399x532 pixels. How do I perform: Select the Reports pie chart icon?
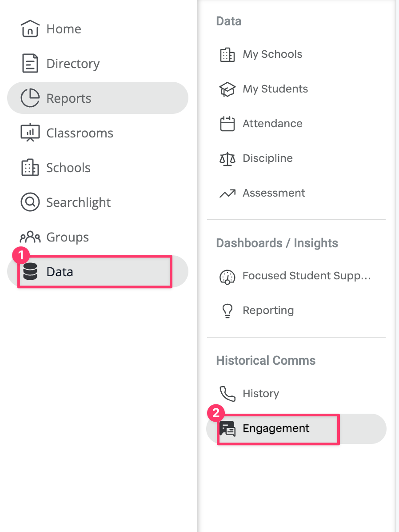click(x=30, y=98)
